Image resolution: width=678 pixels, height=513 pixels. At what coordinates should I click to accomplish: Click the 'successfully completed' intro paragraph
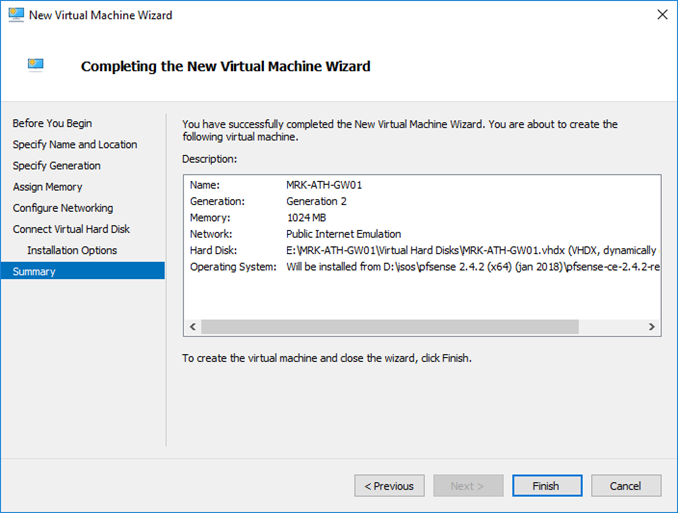pos(400,130)
